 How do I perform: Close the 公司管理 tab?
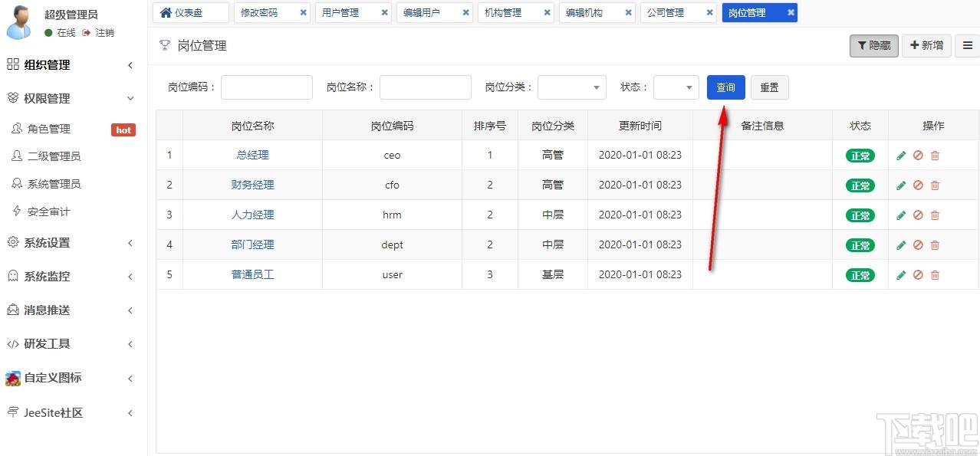click(x=710, y=13)
